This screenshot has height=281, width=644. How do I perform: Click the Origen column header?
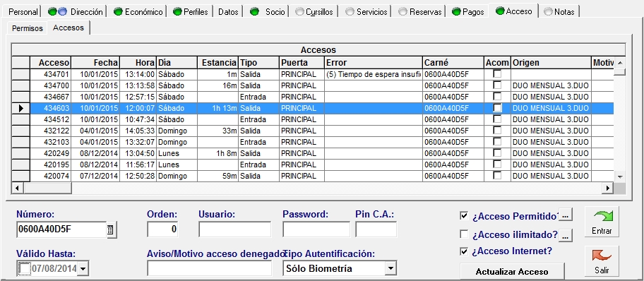551,63
